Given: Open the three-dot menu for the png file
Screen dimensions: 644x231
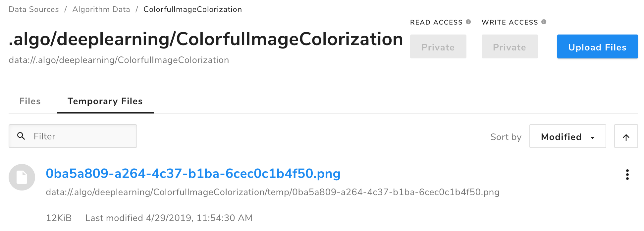Looking at the screenshot, I should [627, 175].
